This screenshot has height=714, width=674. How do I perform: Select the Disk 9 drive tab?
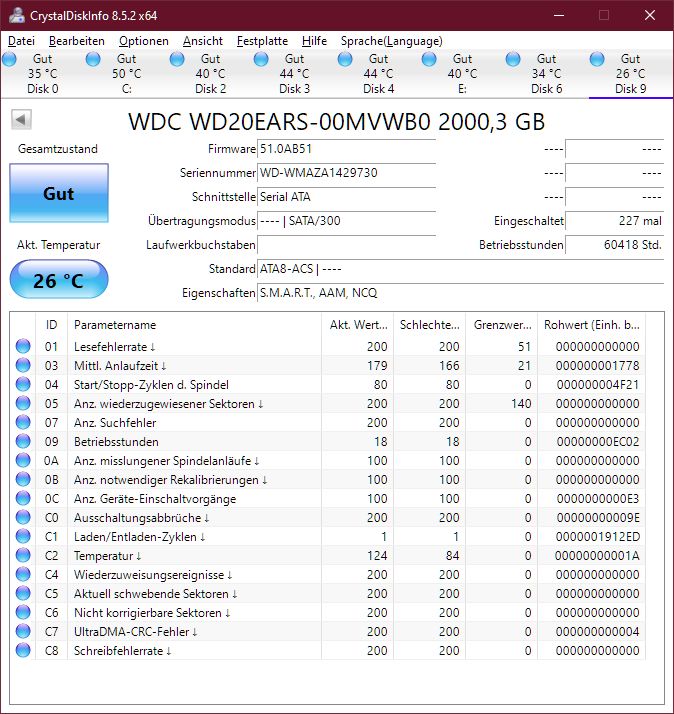point(630,74)
